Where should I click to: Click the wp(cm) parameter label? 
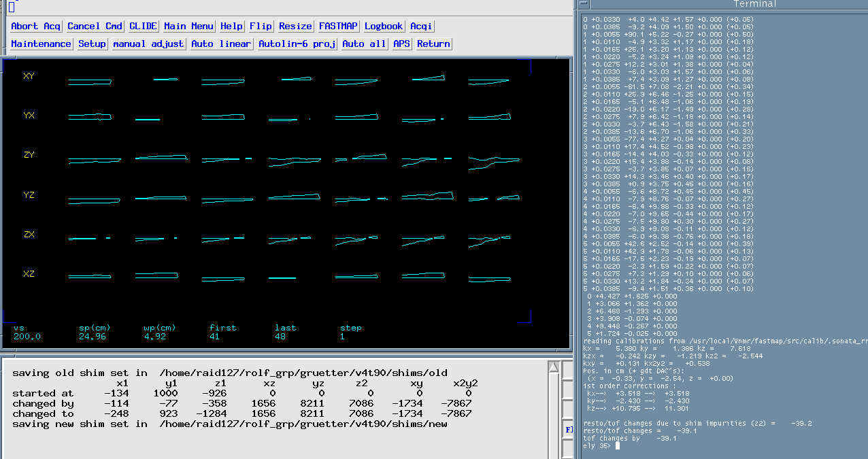(x=161, y=328)
